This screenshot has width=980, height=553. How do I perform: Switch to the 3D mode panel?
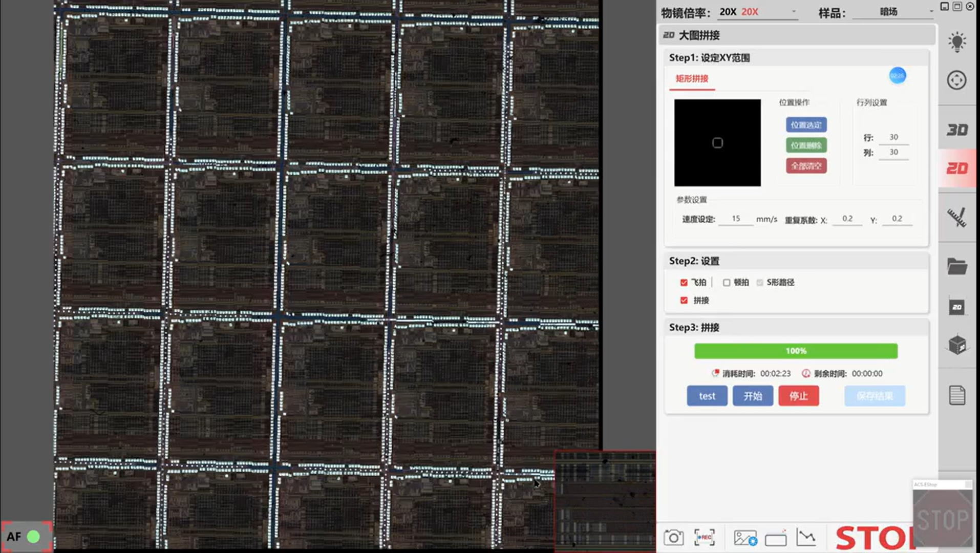coord(956,130)
